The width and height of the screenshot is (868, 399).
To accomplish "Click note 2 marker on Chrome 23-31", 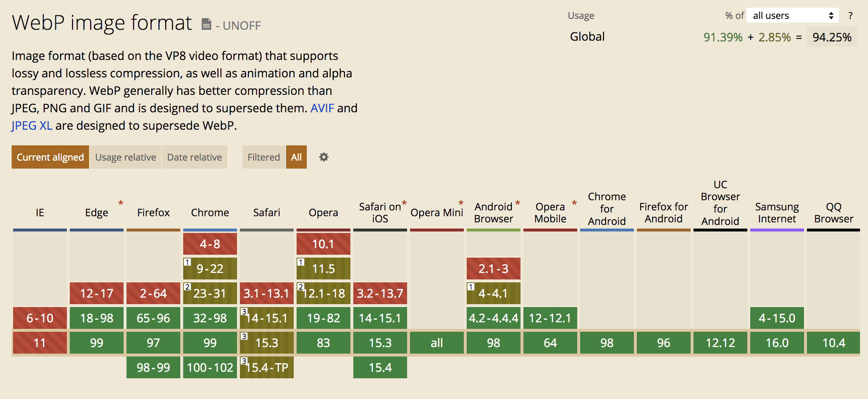I will click(x=188, y=287).
